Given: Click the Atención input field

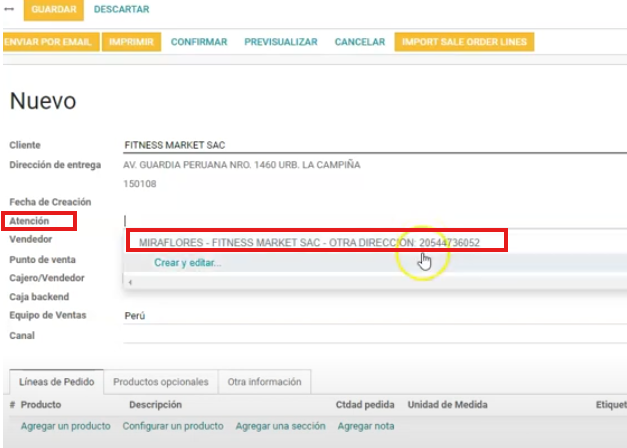Looking at the screenshot, I should (x=375, y=220).
